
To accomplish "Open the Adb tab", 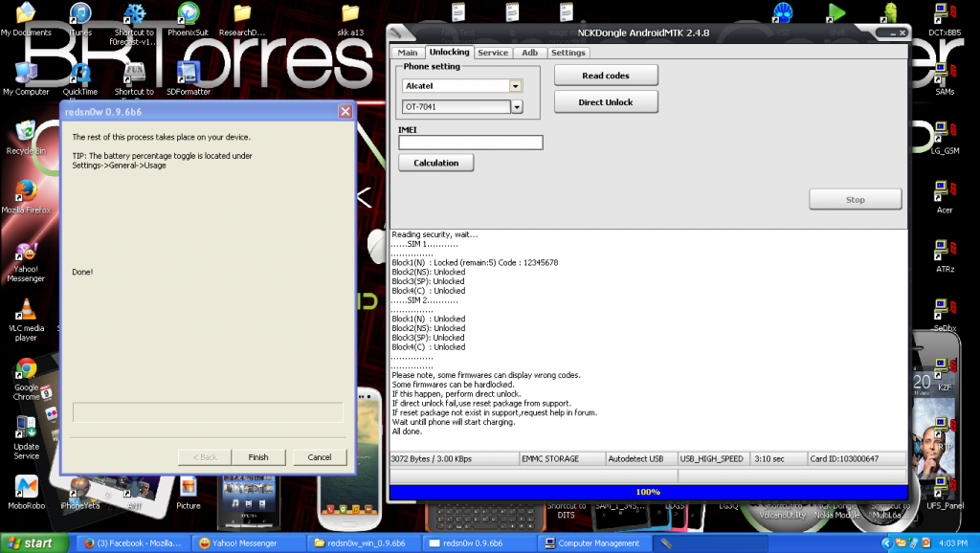I will coord(529,53).
